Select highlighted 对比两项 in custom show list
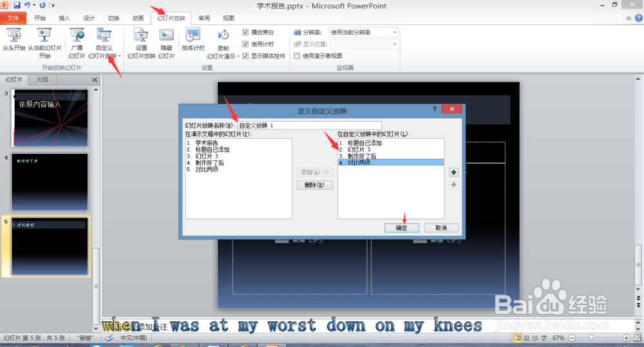The height and width of the screenshot is (347, 644). click(391, 163)
